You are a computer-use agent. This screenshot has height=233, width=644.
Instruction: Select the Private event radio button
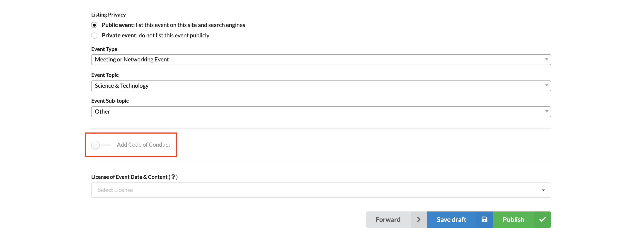94,36
